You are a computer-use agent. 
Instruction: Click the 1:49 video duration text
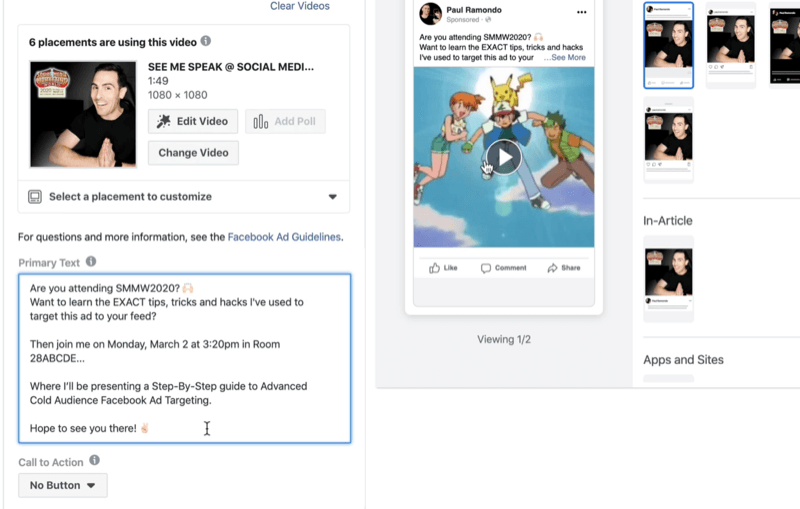pyautogui.click(x=158, y=81)
